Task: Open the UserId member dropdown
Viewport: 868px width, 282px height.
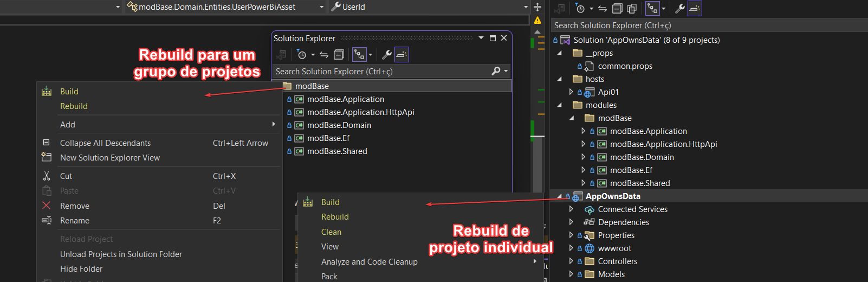Action: pos(526,7)
